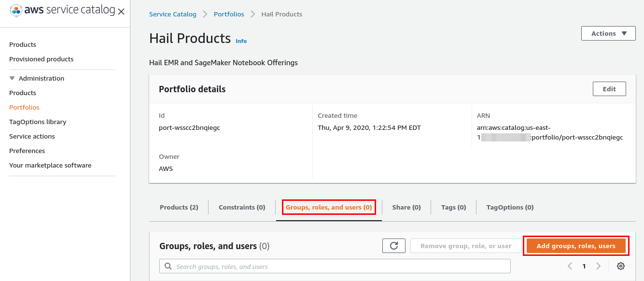Open Preferences in sidebar
This screenshot has height=281, width=644.
27,151
